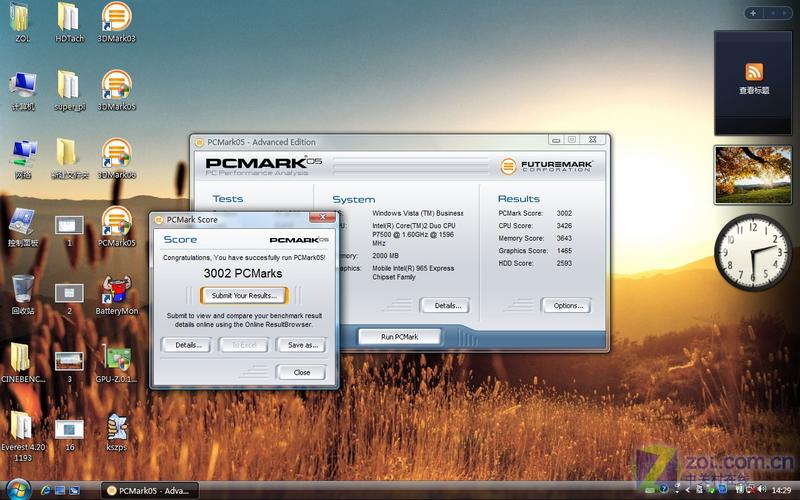Open the 新建文件夹 new folder icon
This screenshot has width=800, height=500.
point(69,159)
